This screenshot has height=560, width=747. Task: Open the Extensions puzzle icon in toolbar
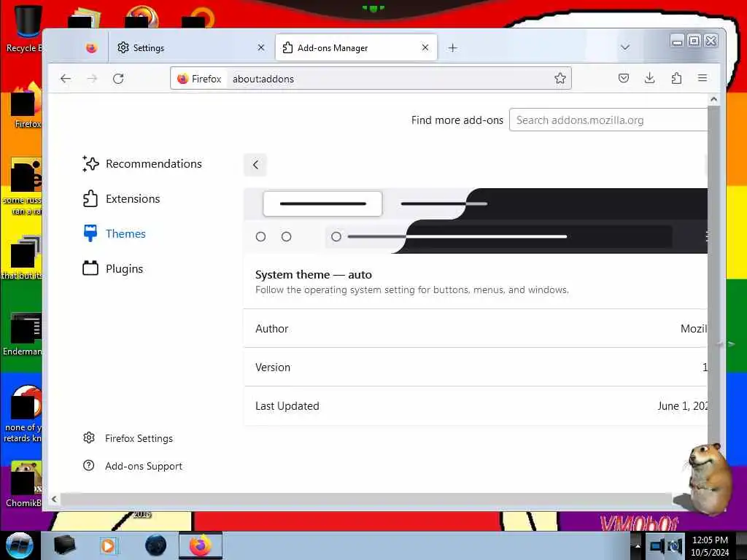pos(676,78)
